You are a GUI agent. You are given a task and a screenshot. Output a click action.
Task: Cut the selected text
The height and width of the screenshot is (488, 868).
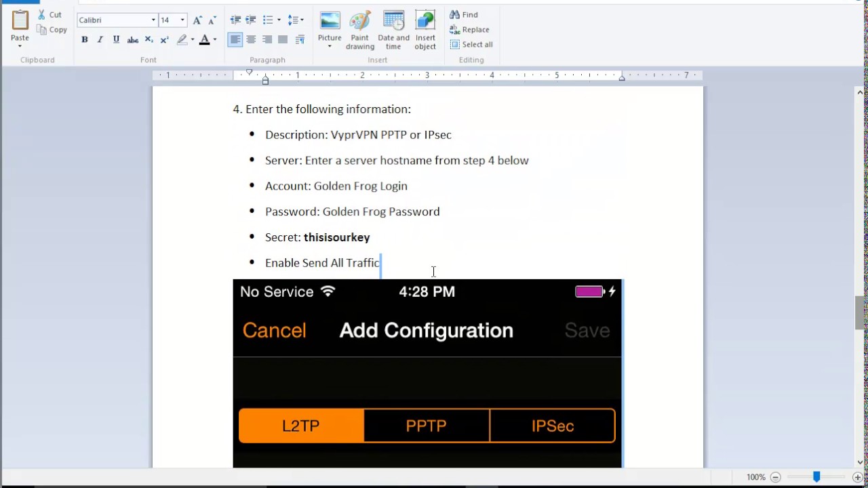coord(50,14)
